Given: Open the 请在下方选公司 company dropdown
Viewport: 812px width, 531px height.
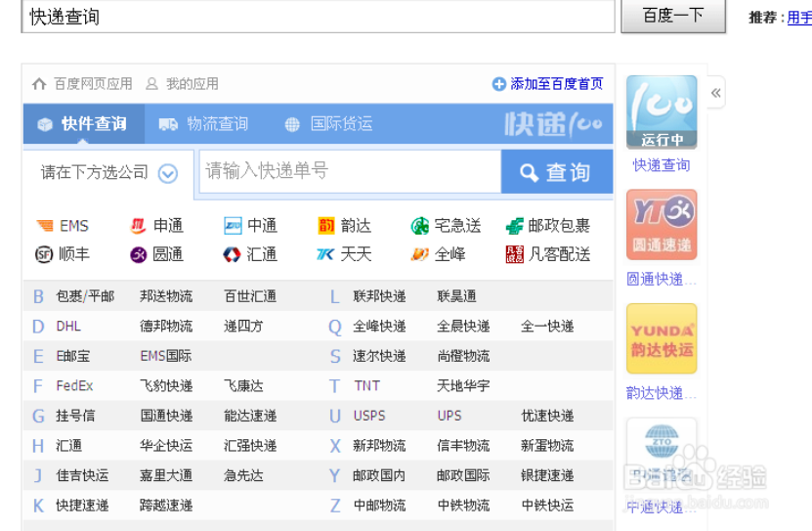Looking at the screenshot, I should 108,173.
